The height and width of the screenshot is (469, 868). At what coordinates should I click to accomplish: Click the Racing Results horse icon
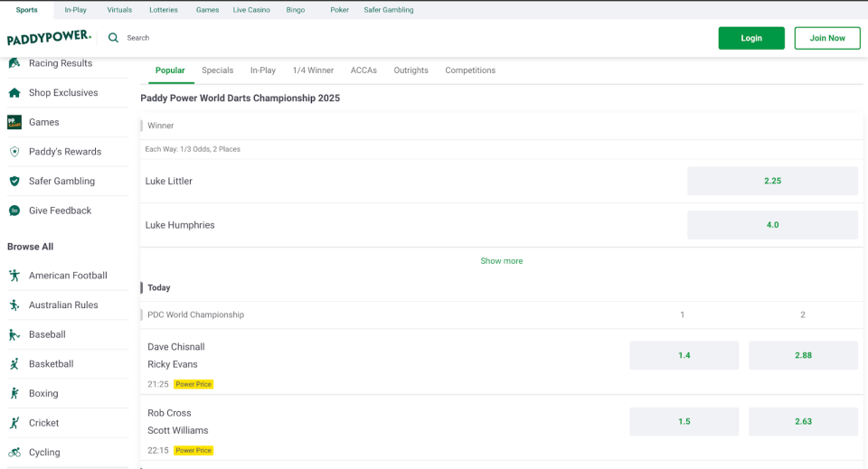pos(14,63)
